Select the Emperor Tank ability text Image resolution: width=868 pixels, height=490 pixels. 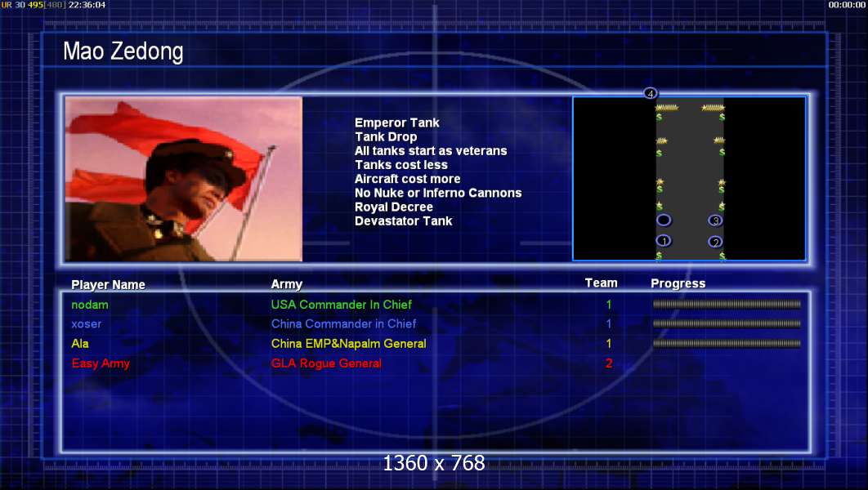[x=397, y=122]
